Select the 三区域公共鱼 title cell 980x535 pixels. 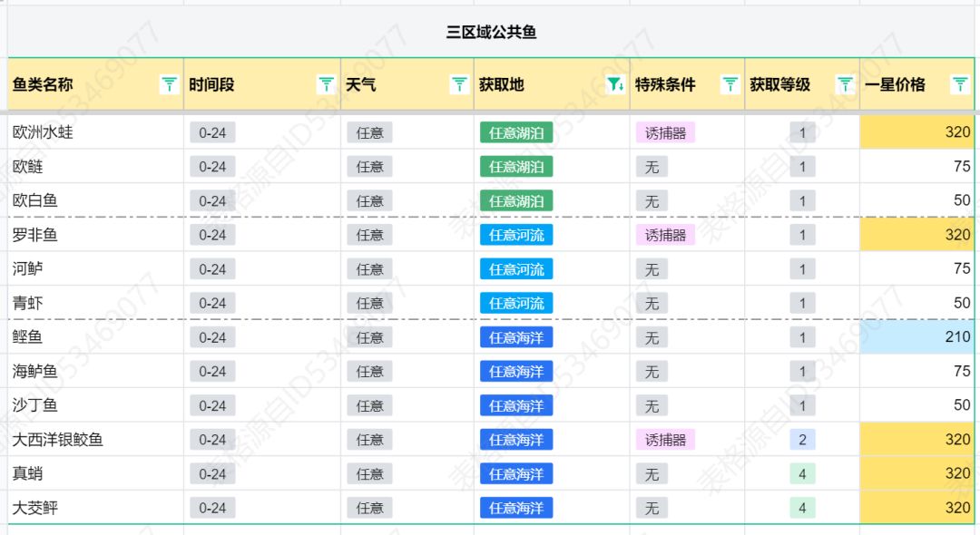491,33
